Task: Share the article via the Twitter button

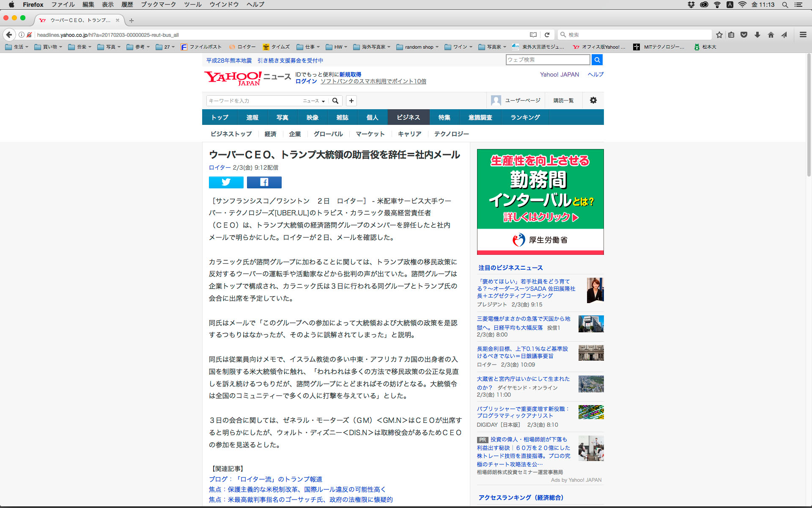Action: coord(226,182)
